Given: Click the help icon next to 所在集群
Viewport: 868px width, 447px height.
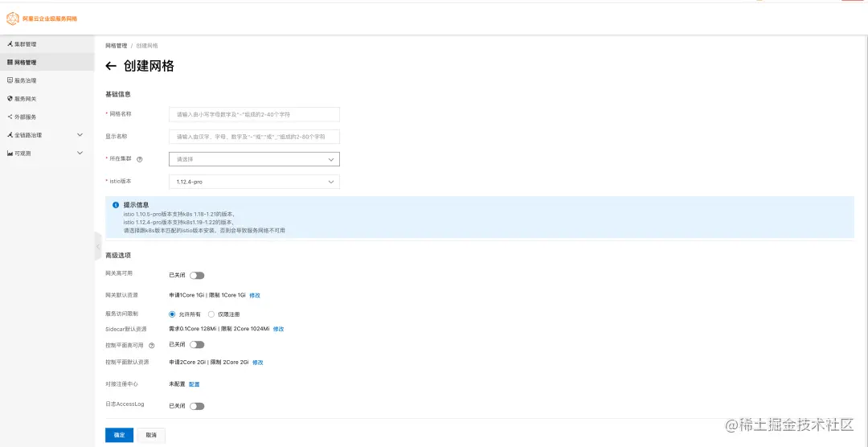Looking at the screenshot, I should 140,159.
